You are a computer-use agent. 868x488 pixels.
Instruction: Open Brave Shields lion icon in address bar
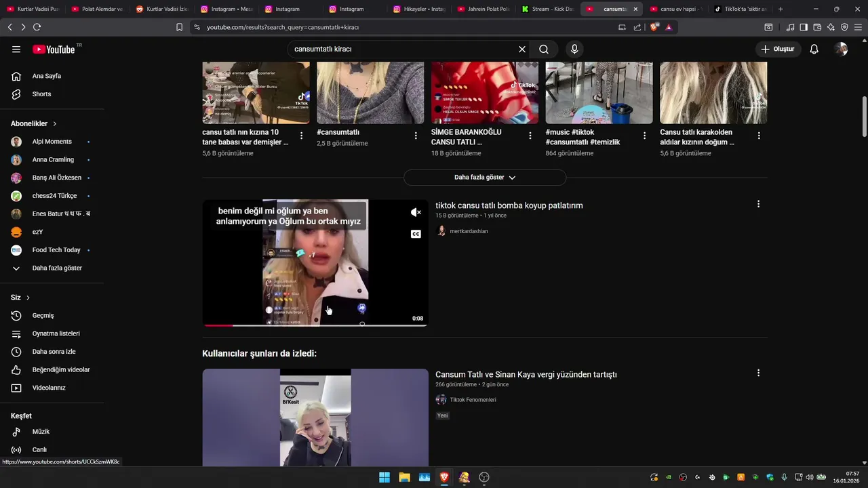coord(654,27)
